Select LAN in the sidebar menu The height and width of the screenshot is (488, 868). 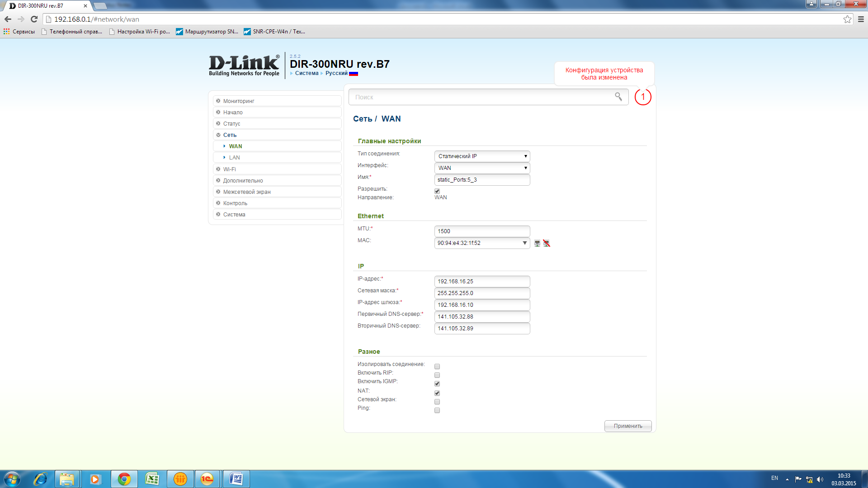234,158
